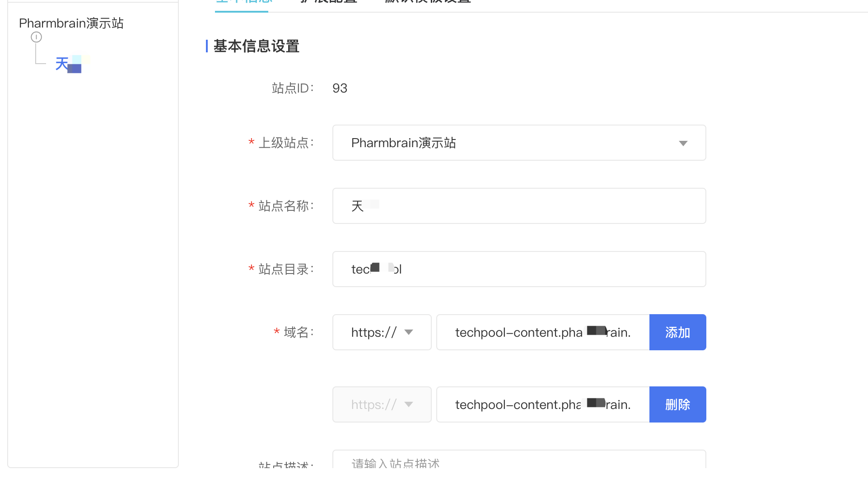Click the 站点目录: field label
The height and width of the screenshot is (483, 868).
pyautogui.click(x=286, y=269)
